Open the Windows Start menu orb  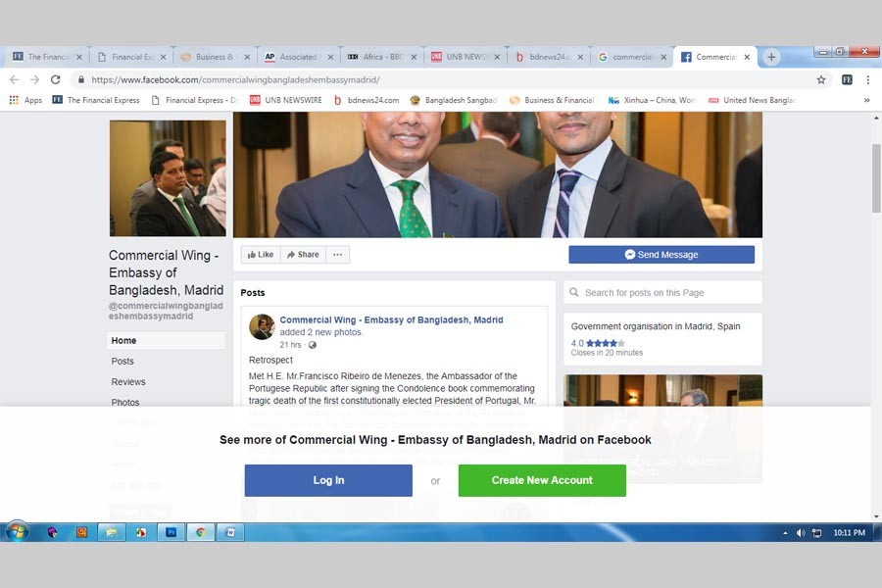[x=17, y=532]
